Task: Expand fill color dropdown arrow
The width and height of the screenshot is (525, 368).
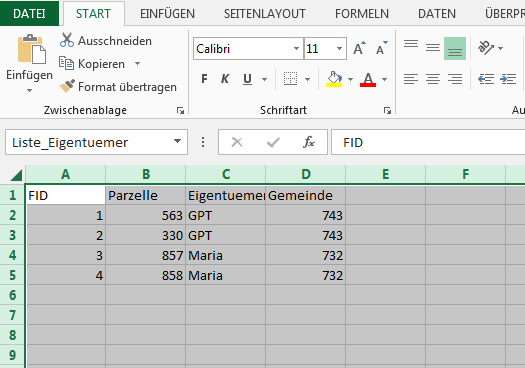Action: click(x=351, y=79)
